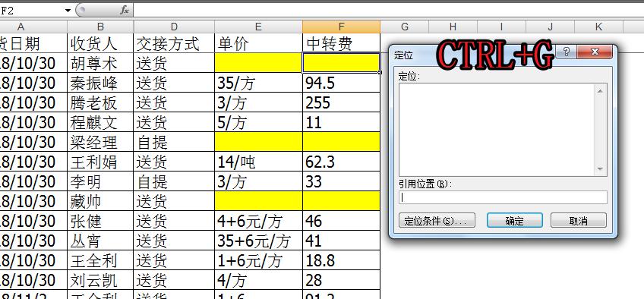Click the 单价 cell 35/方

click(258, 83)
